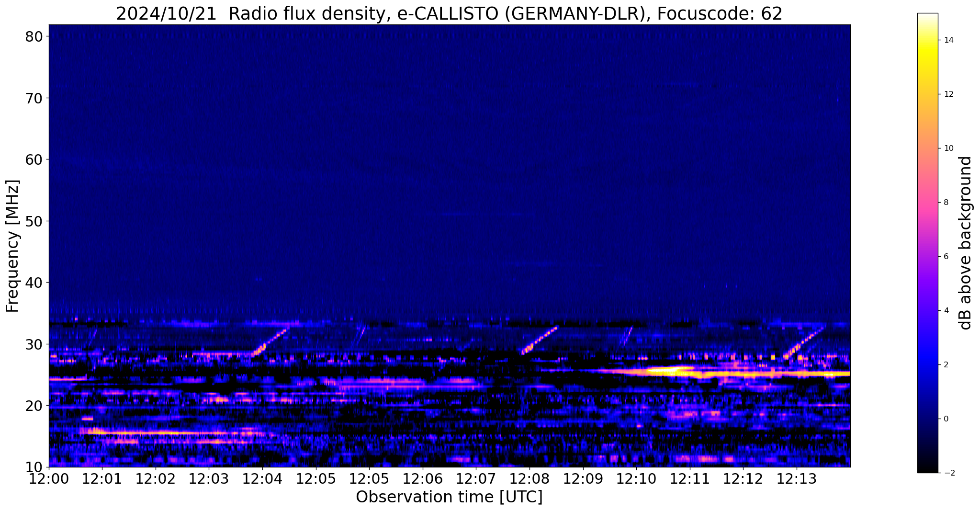
Task: Click the 'dB above background' colorbar label
Action: 966,243
